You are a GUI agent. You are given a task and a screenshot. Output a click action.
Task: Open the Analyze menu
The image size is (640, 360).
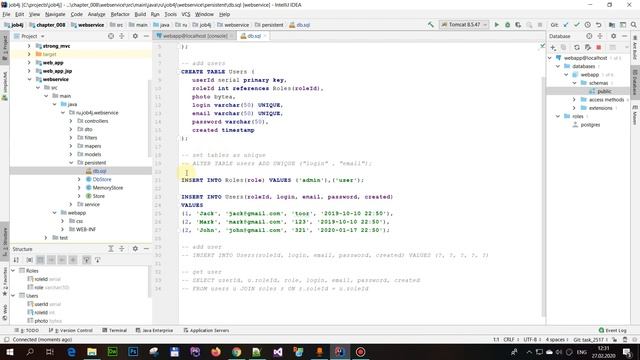(x=96, y=14)
